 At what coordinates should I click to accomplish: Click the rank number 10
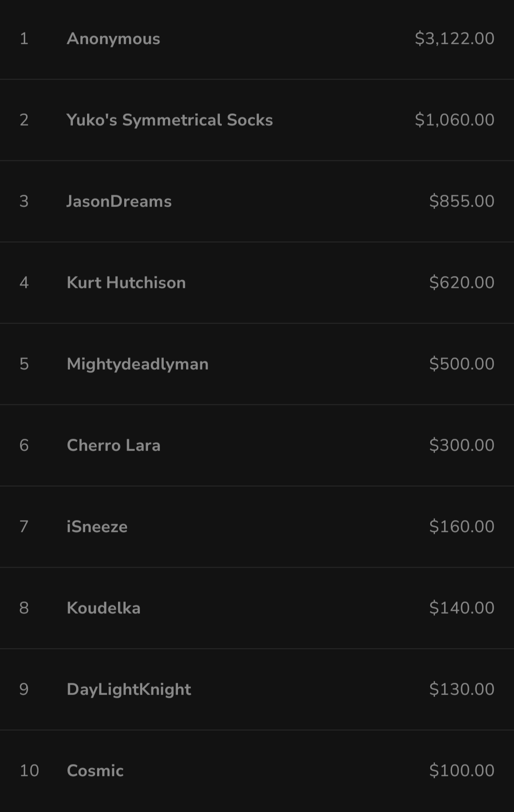[29, 771]
